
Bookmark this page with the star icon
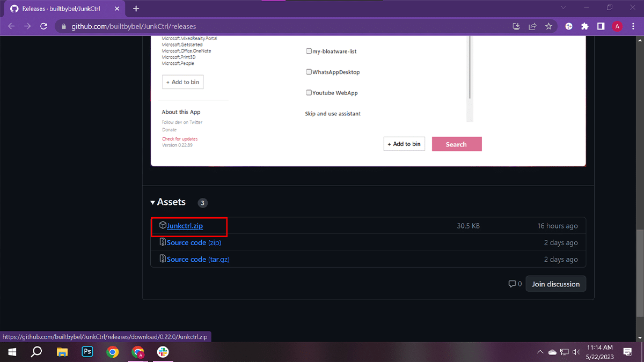pyautogui.click(x=548, y=26)
